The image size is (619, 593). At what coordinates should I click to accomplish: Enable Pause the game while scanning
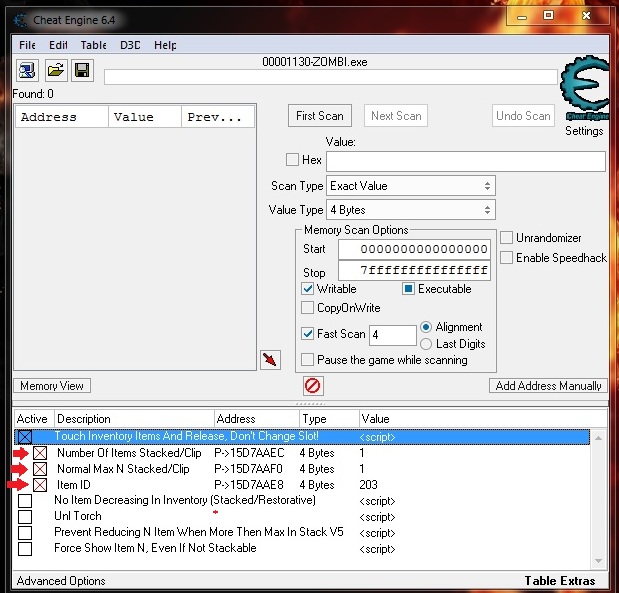coord(308,360)
